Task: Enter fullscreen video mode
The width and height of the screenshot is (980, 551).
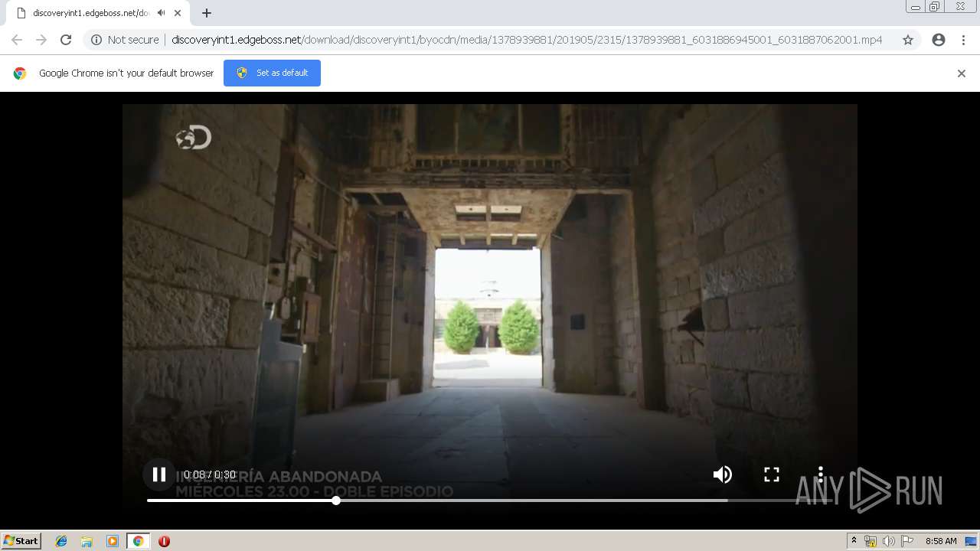Action: 772,474
